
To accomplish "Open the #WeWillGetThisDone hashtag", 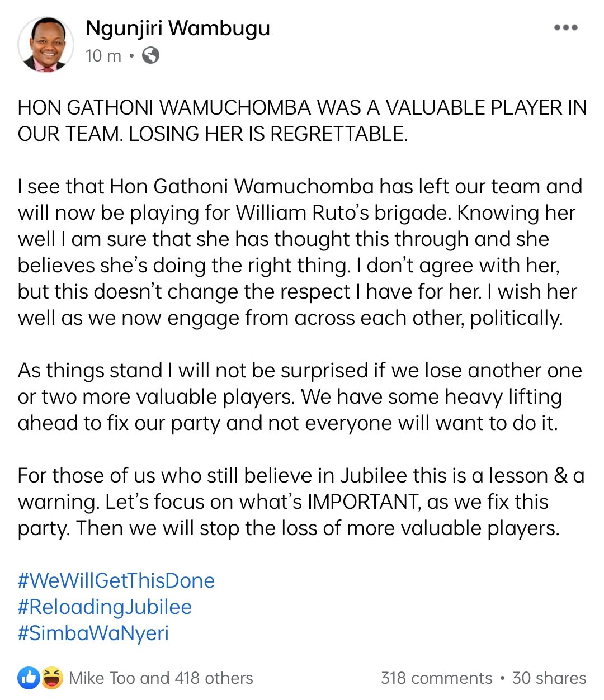I will tap(116, 580).
